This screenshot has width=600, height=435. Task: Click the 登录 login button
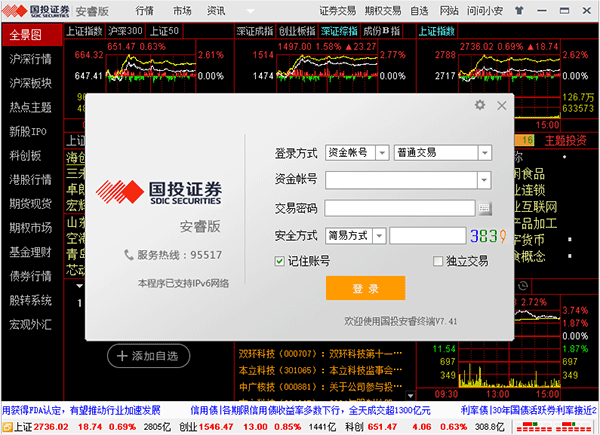365,288
